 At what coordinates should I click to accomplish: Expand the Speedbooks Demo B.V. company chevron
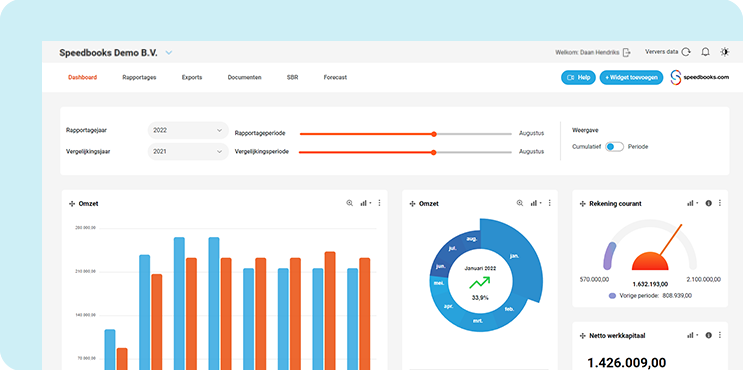click(169, 53)
